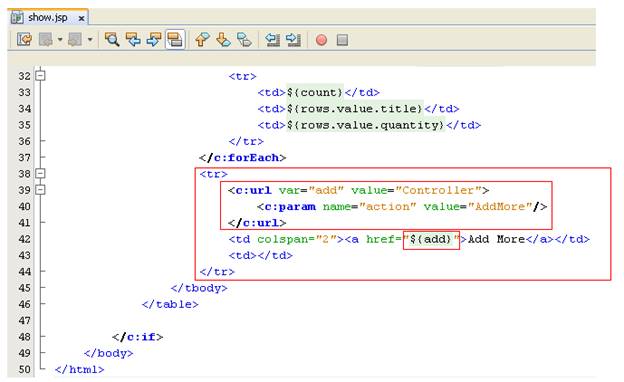Click Shift Line Left icon

[x=272, y=39]
